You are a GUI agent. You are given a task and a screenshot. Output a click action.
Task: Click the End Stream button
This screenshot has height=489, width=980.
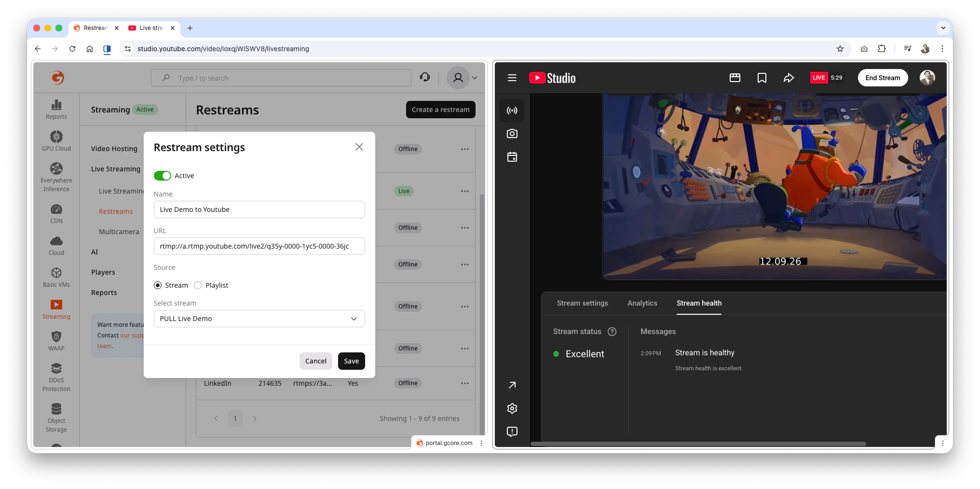(x=883, y=77)
